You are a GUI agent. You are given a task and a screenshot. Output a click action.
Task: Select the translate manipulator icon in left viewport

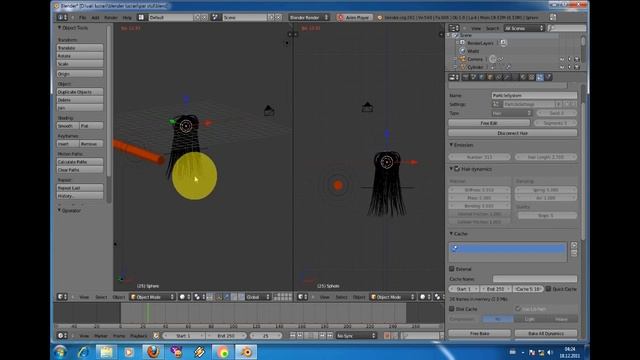(x=227, y=297)
